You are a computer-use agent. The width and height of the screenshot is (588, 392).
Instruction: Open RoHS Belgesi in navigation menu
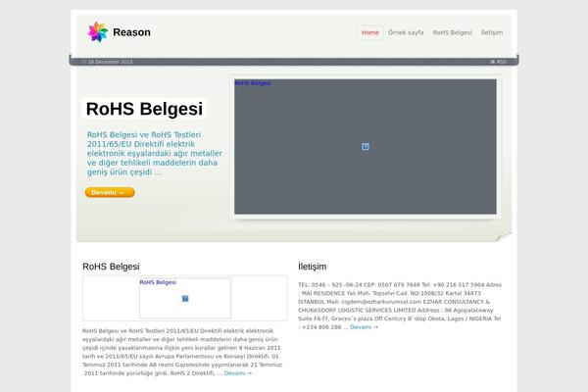click(x=452, y=32)
